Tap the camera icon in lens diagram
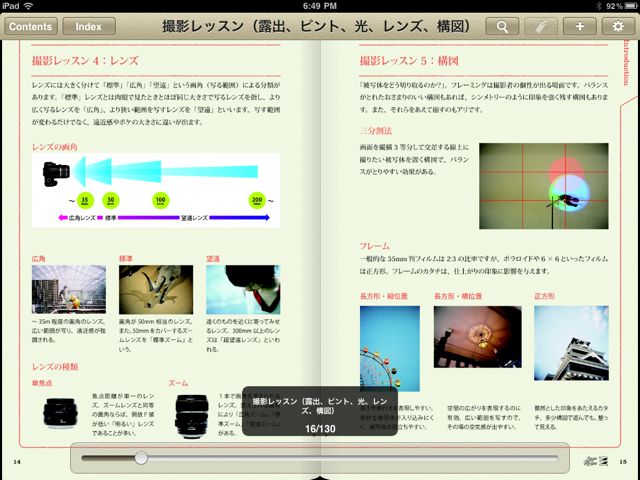The image size is (640, 480). [56, 173]
